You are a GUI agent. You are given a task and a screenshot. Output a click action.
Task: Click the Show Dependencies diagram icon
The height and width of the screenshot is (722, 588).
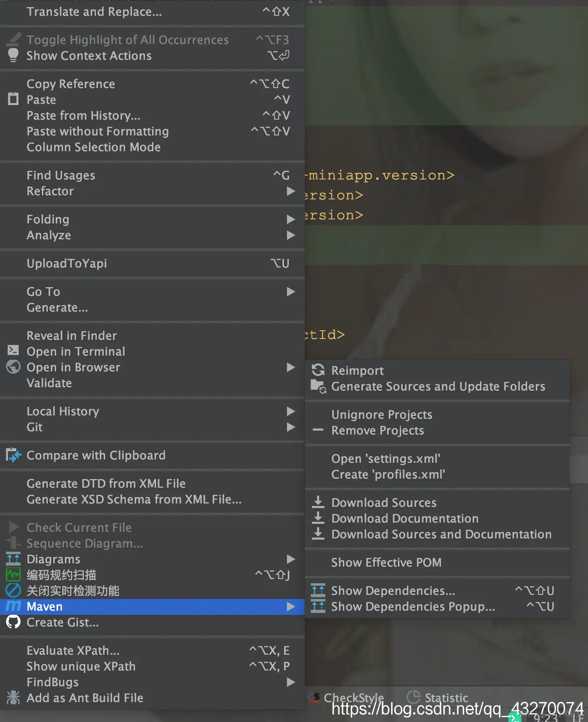pyautogui.click(x=318, y=590)
